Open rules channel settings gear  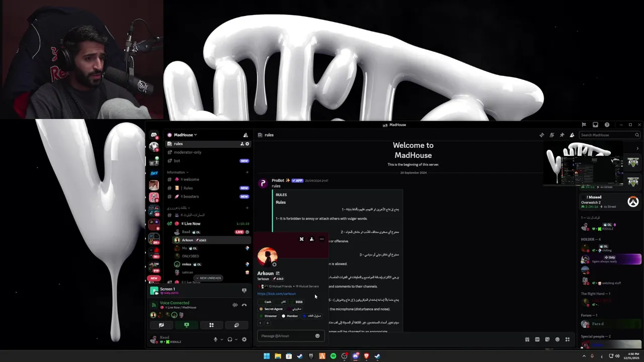point(247,144)
